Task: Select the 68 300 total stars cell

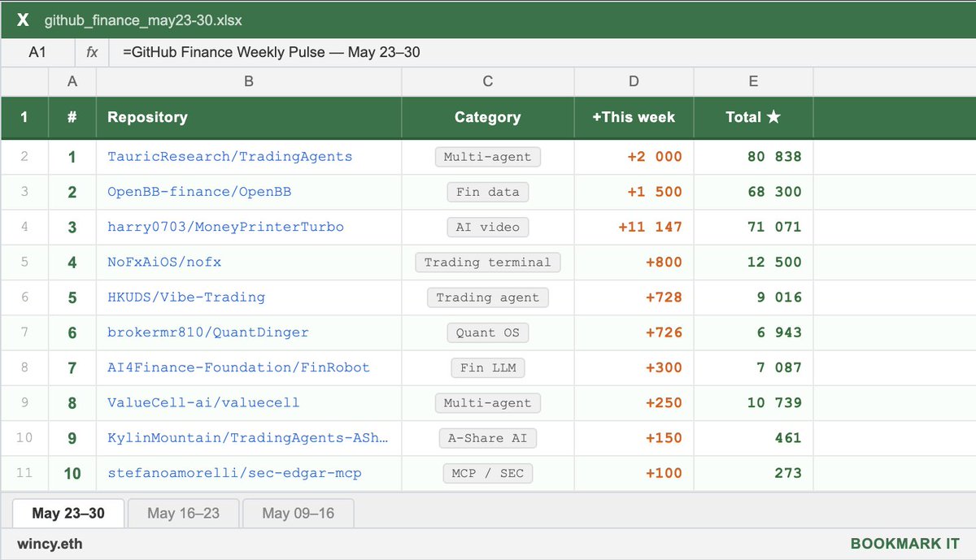Action: pyautogui.click(x=753, y=192)
